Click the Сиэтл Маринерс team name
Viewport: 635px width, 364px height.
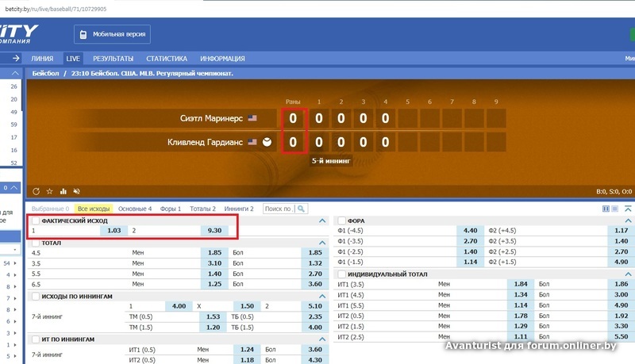pos(211,118)
